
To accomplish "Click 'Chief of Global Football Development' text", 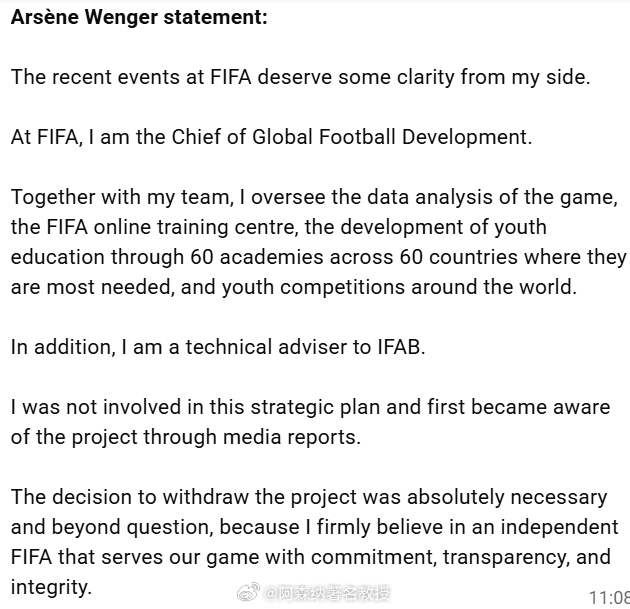I will pyautogui.click(x=352, y=137).
